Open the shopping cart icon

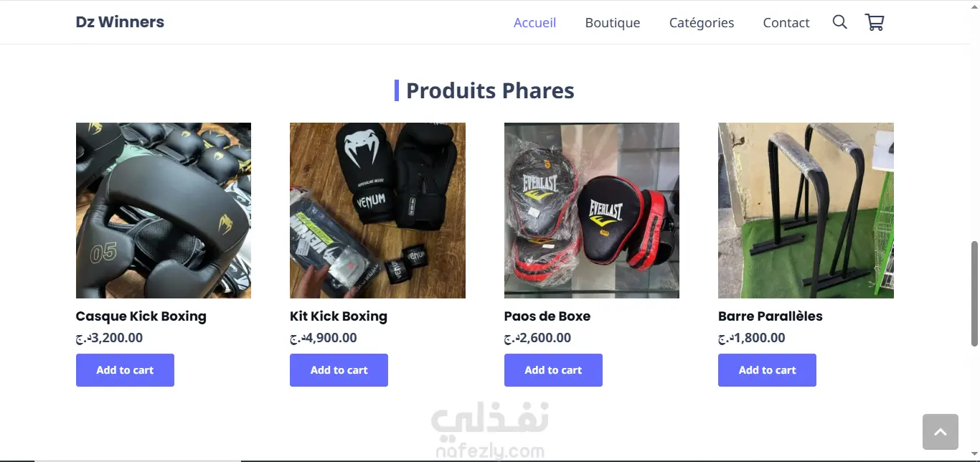875,22
